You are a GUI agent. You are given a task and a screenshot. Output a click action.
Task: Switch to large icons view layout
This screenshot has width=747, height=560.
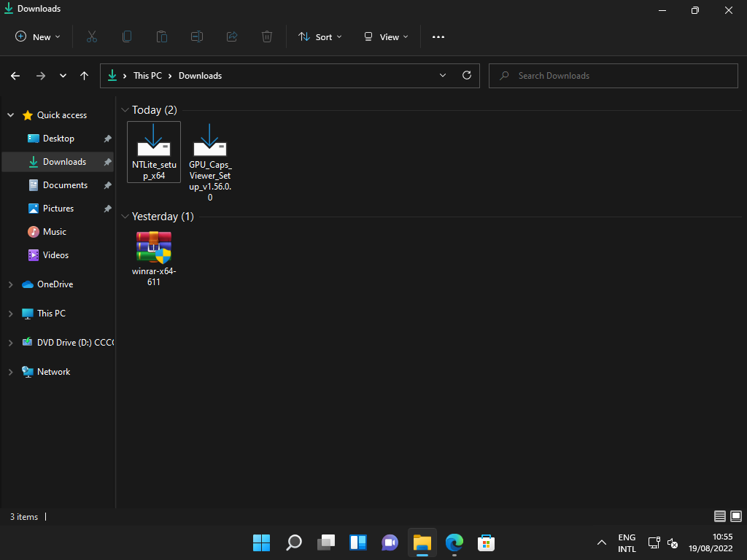tap(736, 516)
